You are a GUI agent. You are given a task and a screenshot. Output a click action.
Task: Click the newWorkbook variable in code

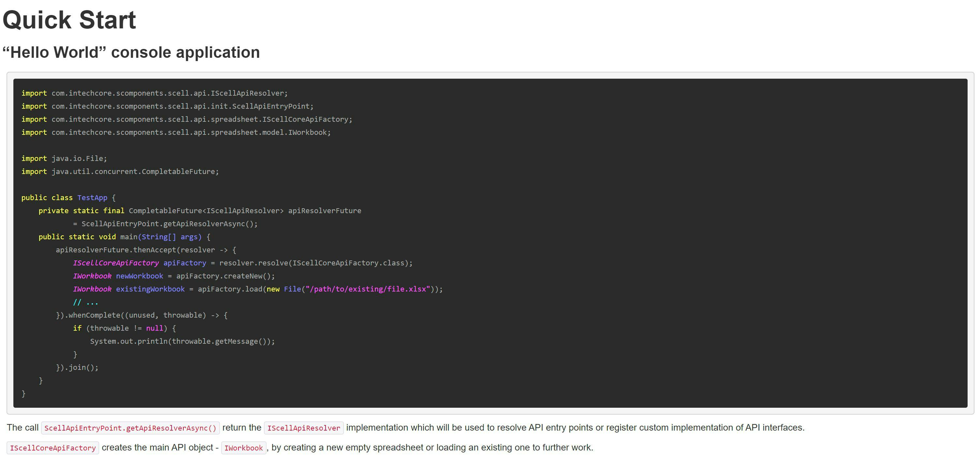[139, 276]
